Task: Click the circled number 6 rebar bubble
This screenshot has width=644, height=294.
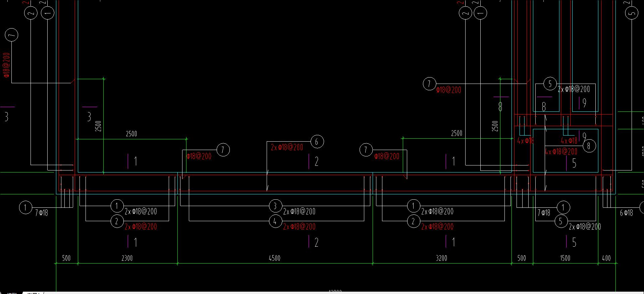Action: (317, 142)
